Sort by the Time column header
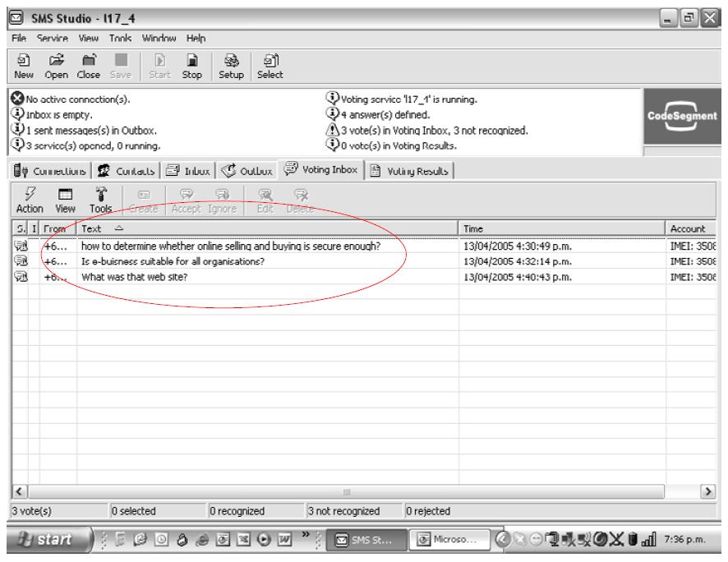The image size is (728, 562). (x=562, y=228)
